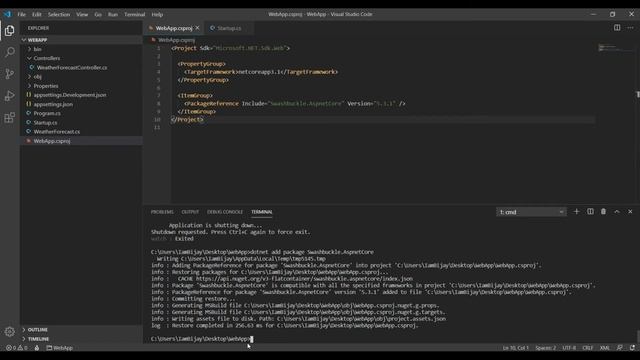Open notifications bell in status bar
Screen dimensions: 640x360
pos(632,348)
